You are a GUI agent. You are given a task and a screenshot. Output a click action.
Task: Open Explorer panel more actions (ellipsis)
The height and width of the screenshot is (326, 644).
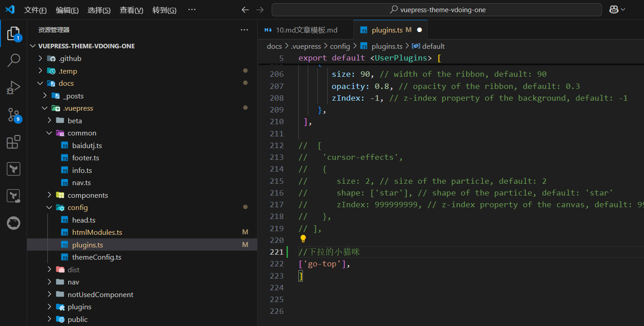pyautogui.click(x=244, y=30)
